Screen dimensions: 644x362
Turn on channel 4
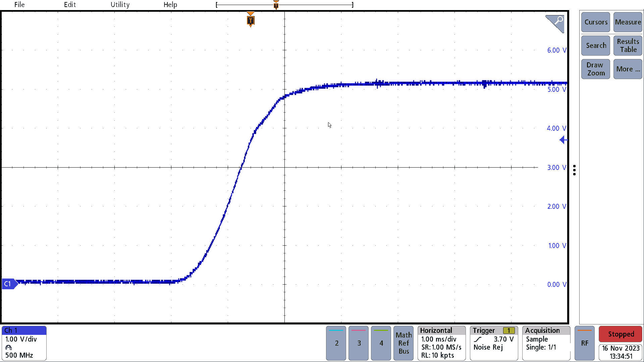point(381,343)
